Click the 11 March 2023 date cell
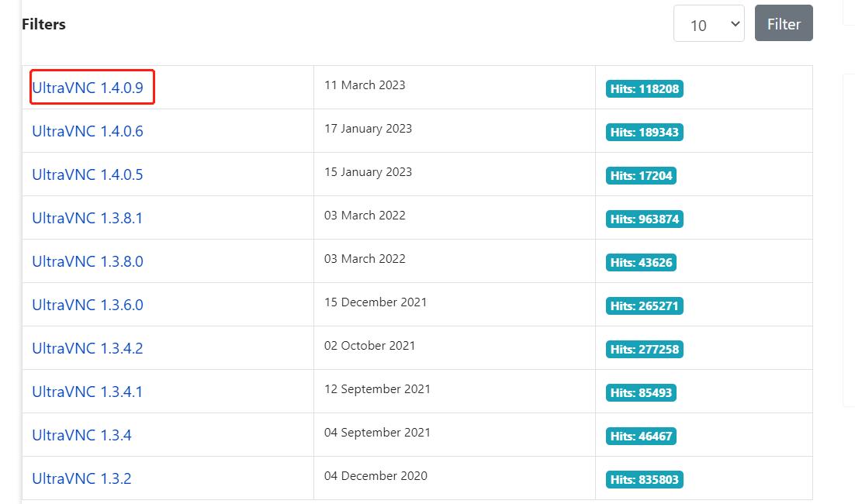The image size is (855, 504). [365, 85]
